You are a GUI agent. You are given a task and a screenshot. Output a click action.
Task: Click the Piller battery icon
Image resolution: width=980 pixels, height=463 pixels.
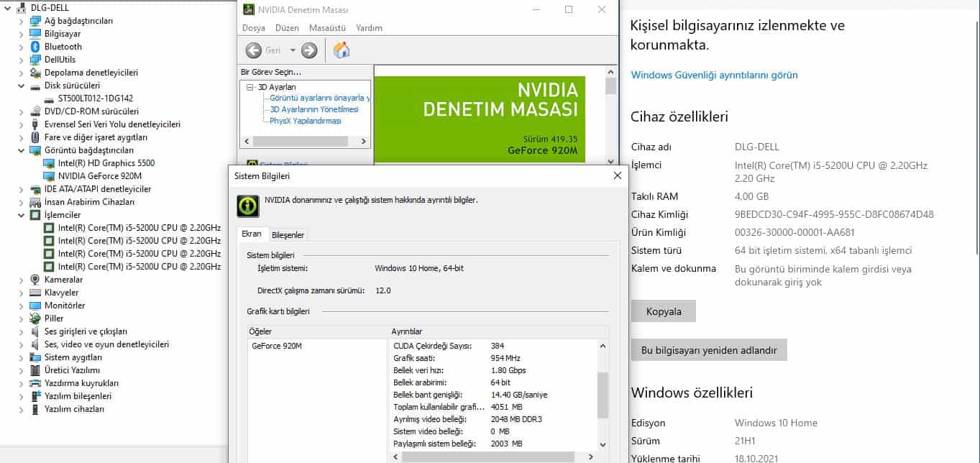[x=35, y=318]
